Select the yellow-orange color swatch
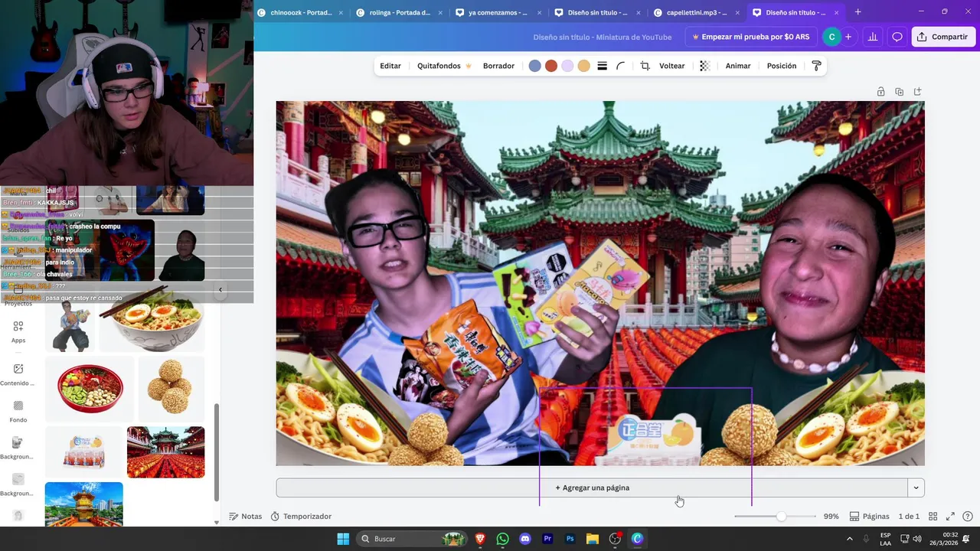The height and width of the screenshot is (551, 980). (x=584, y=66)
